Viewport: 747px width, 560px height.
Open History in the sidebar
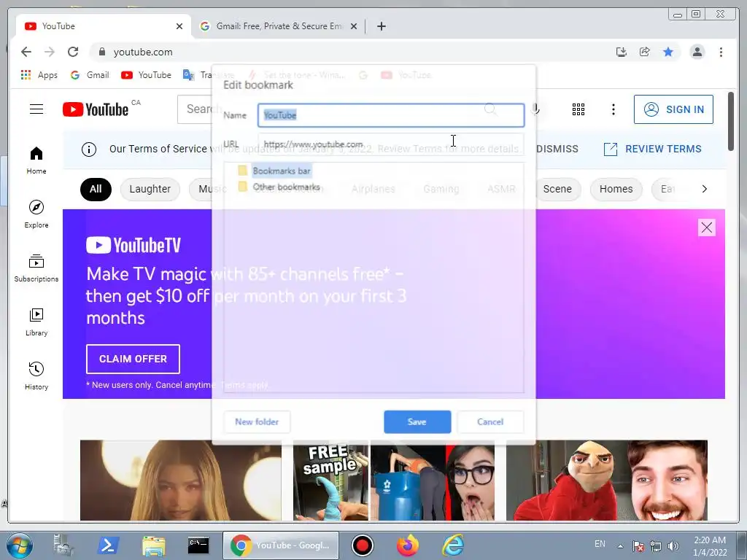coord(36,376)
